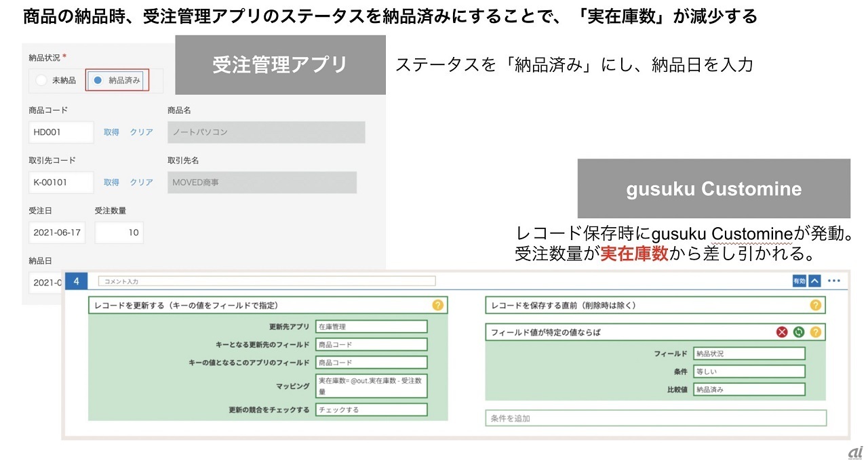
Task: Click the フィールド値が特定の値ならば condition title
Action: [x=546, y=332]
